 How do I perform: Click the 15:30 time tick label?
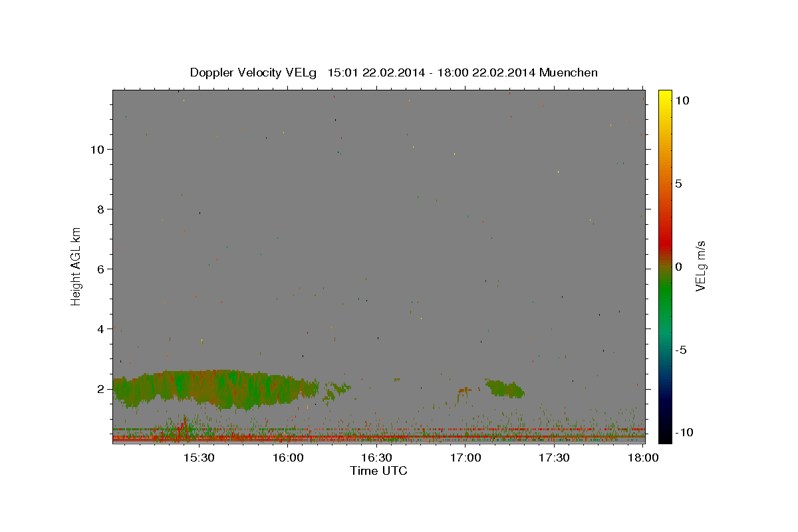point(198,458)
